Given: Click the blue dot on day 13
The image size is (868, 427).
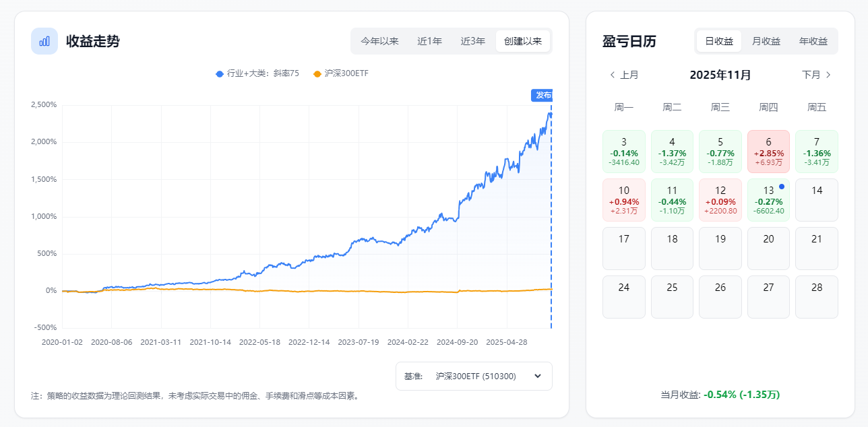Looking at the screenshot, I should [782, 187].
